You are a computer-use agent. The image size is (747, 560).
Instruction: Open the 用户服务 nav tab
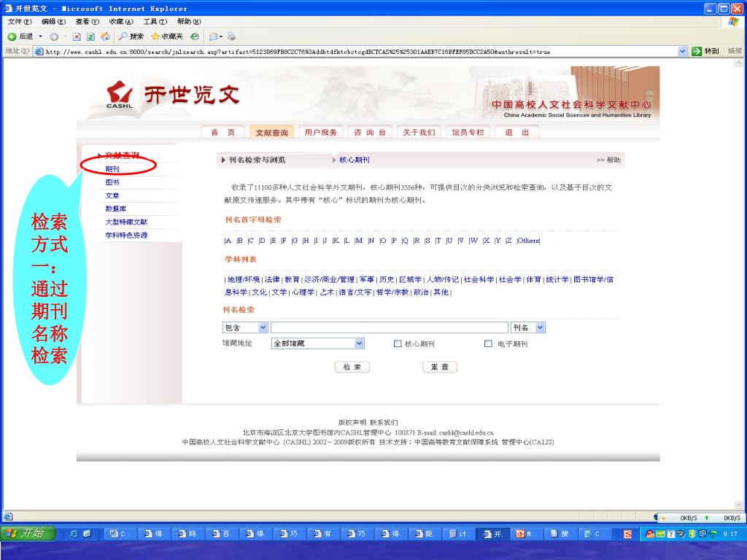click(321, 133)
